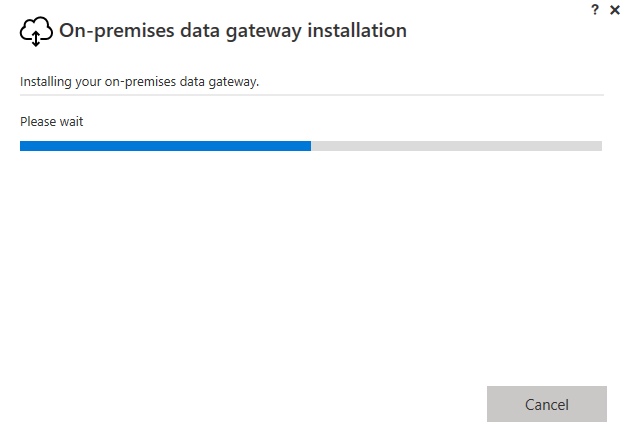This screenshot has height=433, width=626.
Task: Click the cloud gateway logo icon
Action: (x=36, y=32)
